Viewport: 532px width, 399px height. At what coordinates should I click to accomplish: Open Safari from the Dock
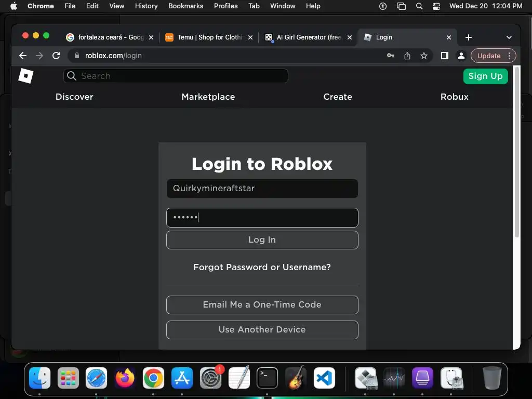96,378
